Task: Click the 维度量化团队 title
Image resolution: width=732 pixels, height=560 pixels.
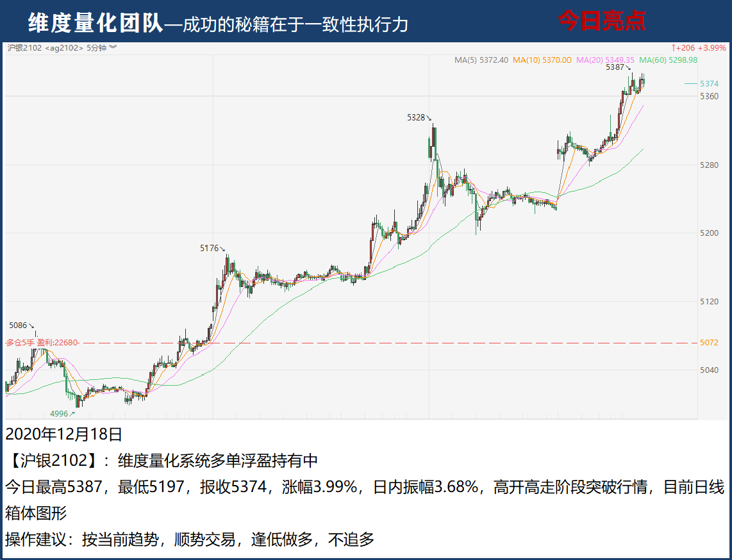Action: pyautogui.click(x=95, y=23)
